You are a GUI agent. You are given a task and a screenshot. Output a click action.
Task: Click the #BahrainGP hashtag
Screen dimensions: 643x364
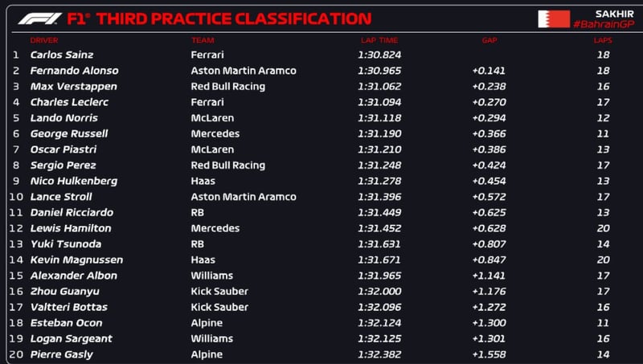[601, 25]
